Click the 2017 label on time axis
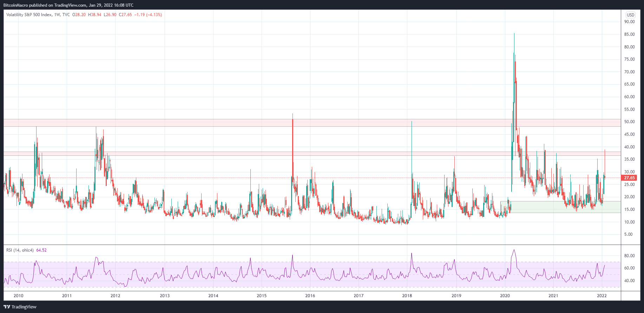Image resolution: width=644 pixels, height=313 pixels. pos(359,296)
